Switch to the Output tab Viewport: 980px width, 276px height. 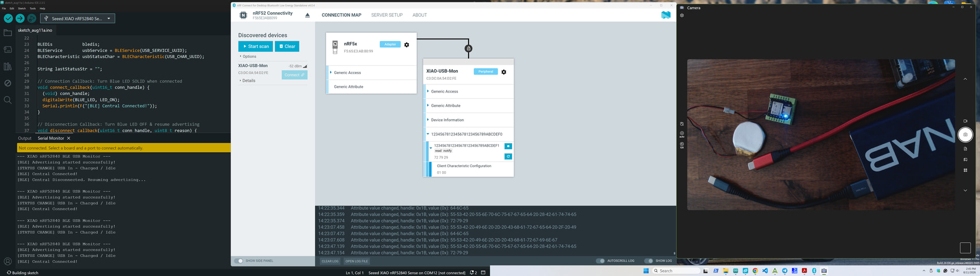[x=24, y=138]
